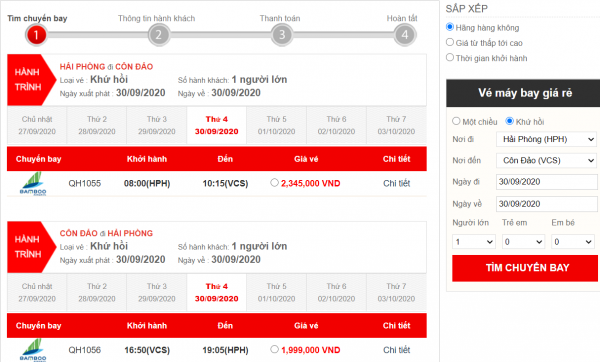Screen dimensions: 600x362
Task: Select the 1,999,000 VND fare radio button
Action: (x=274, y=349)
